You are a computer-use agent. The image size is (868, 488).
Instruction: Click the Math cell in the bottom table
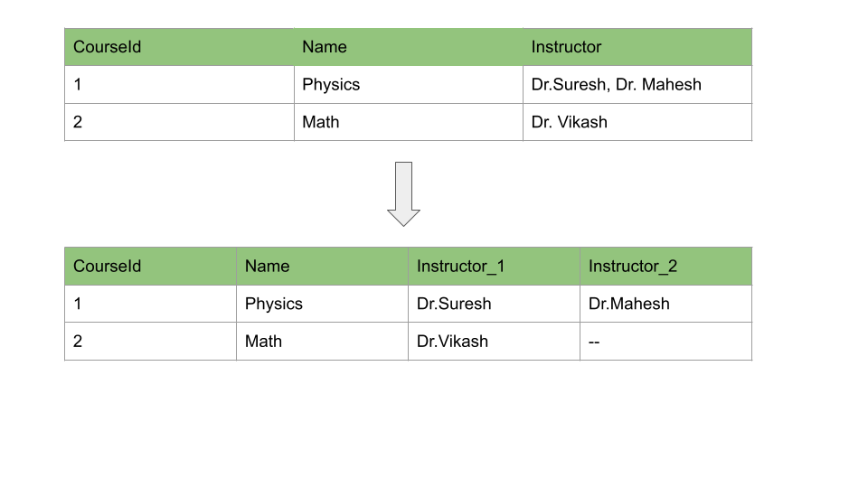click(x=322, y=342)
